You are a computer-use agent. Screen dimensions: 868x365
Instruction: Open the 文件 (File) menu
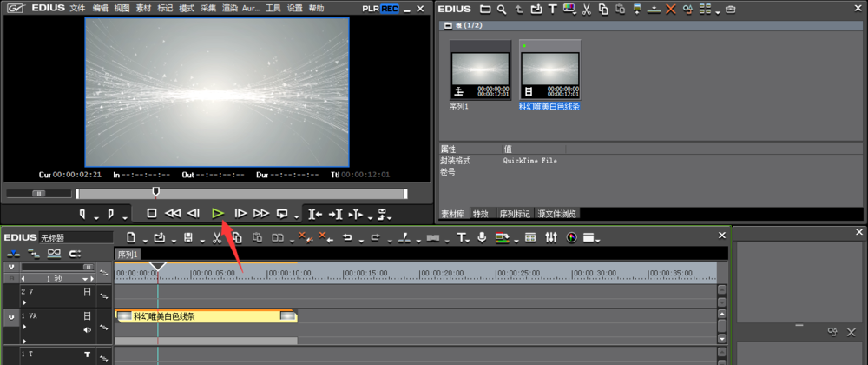(77, 9)
